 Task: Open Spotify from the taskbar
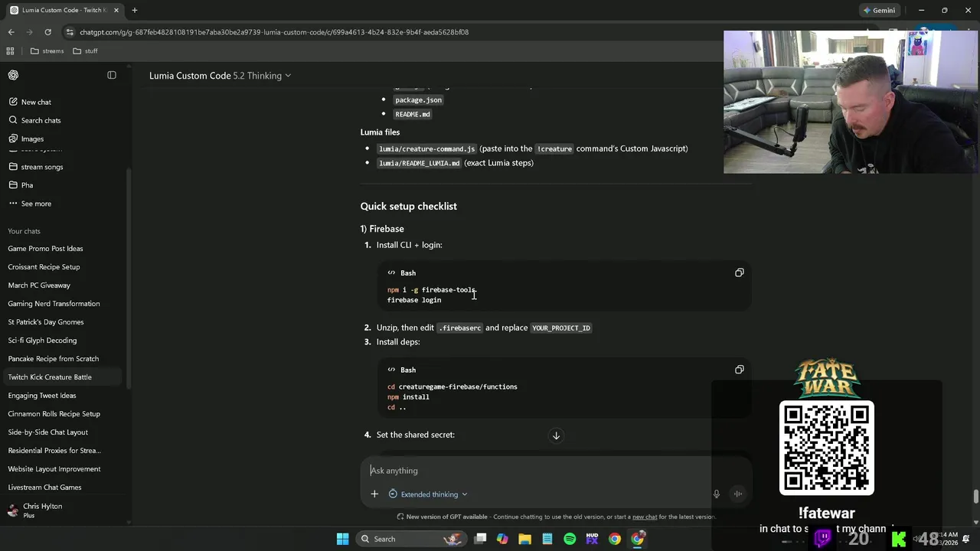point(570,539)
